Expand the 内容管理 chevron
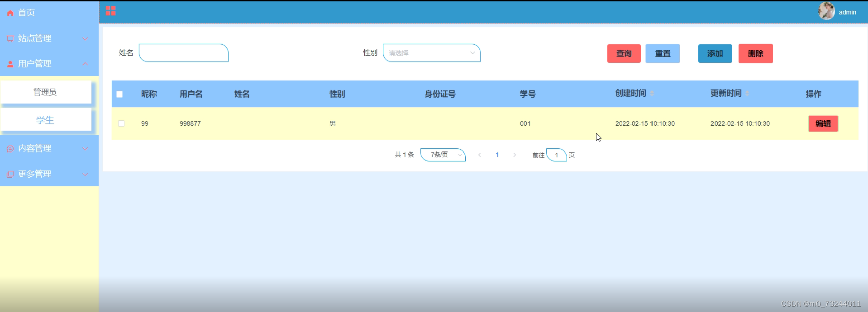 click(x=85, y=149)
